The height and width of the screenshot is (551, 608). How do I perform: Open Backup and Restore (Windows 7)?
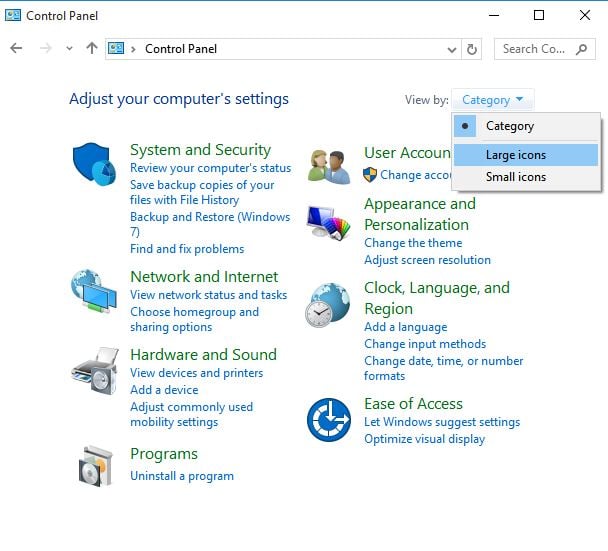(210, 224)
